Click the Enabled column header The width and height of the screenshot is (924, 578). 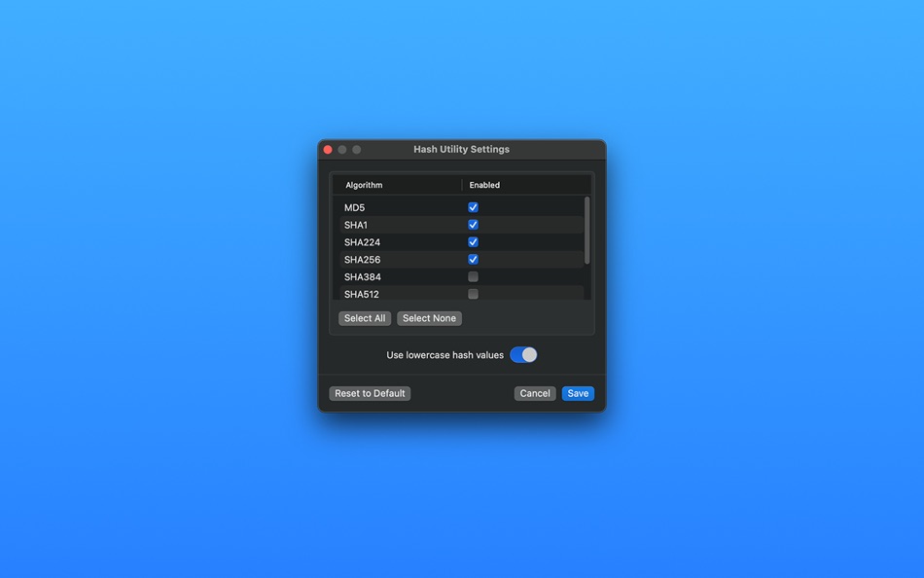tap(483, 185)
